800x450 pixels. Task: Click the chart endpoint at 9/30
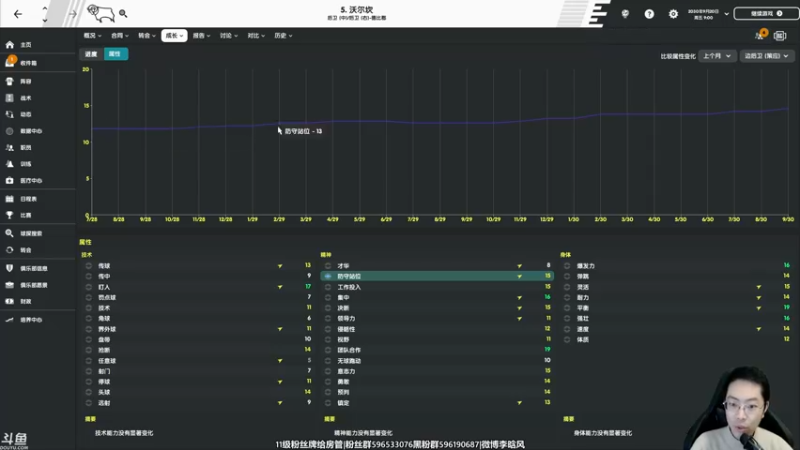(x=788, y=108)
